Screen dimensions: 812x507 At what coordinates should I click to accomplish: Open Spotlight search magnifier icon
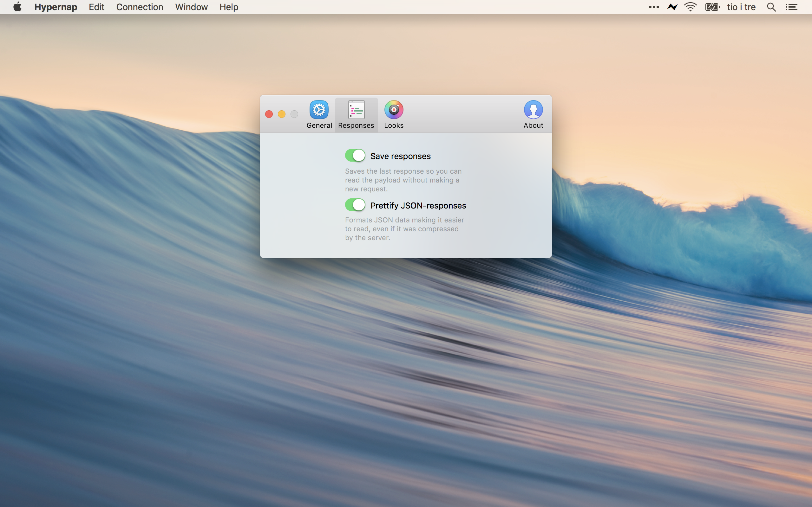pos(771,7)
